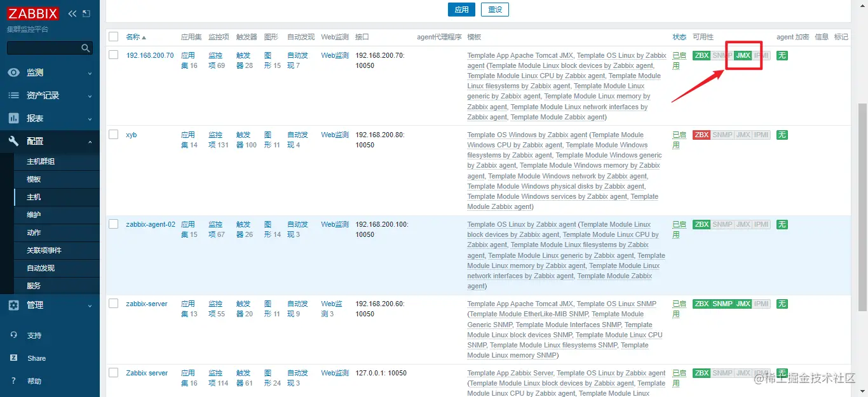868x397 pixels.
Task: Click 已启用 status for xyb
Action: 679,140
